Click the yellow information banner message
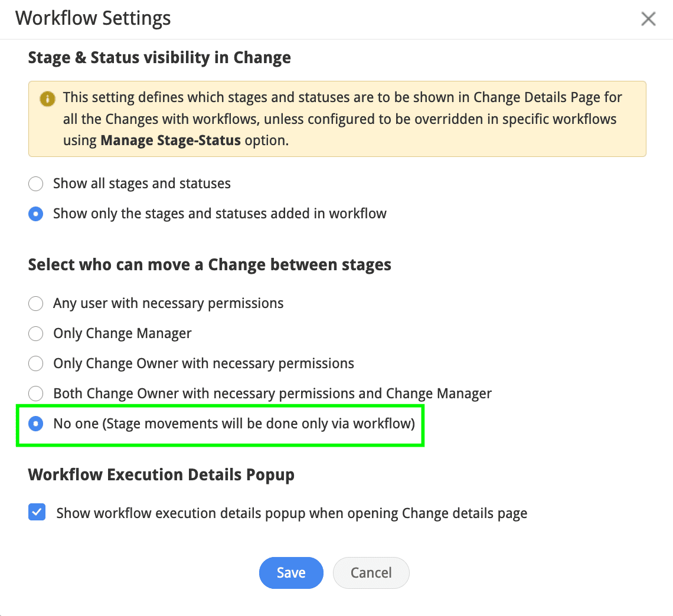 tap(337, 119)
